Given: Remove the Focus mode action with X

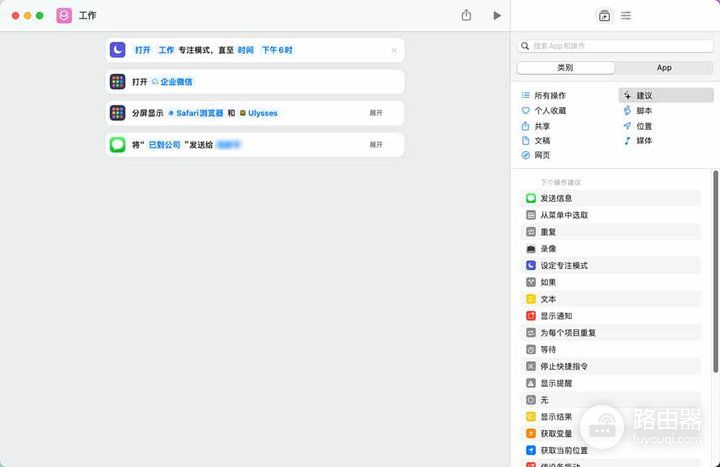Looking at the screenshot, I should pyautogui.click(x=394, y=50).
